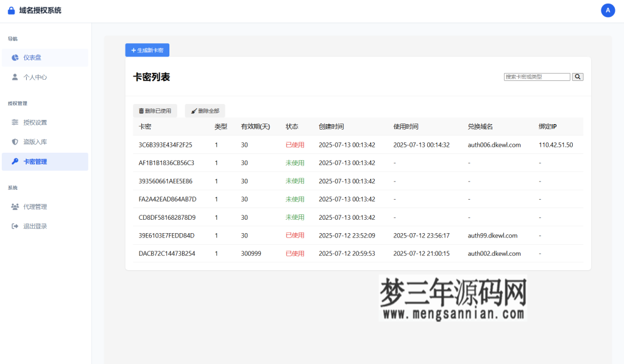Select the 卡密管理 key icon
The width and height of the screenshot is (624, 364).
15,161
